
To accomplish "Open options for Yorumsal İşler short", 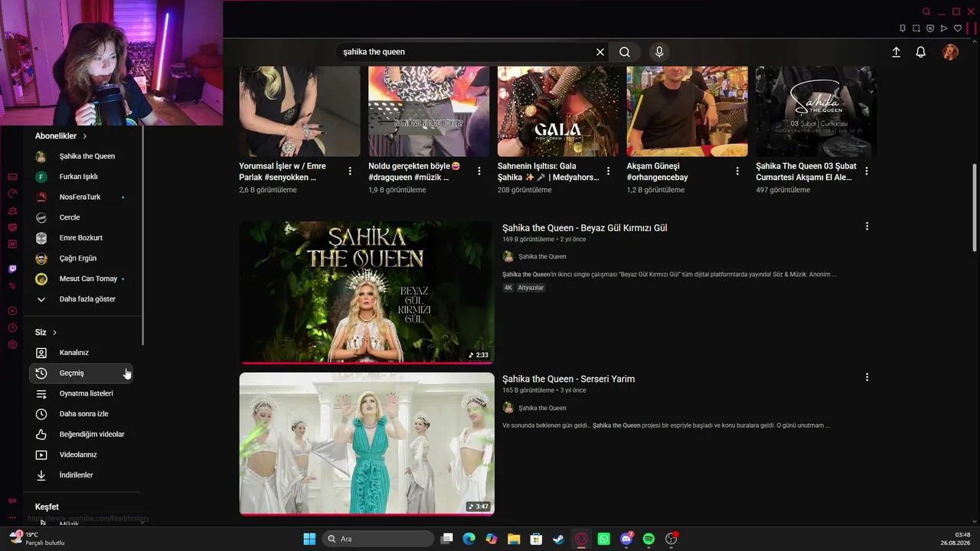I will [350, 171].
